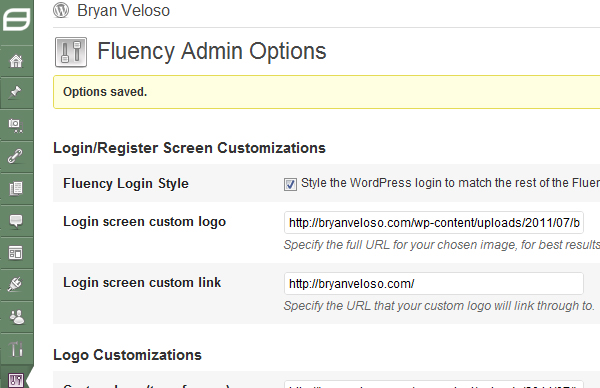Image resolution: width=600 pixels, height=388 pixels.
Task: Click the Login screen custom link label
Action: click(142, 283)
